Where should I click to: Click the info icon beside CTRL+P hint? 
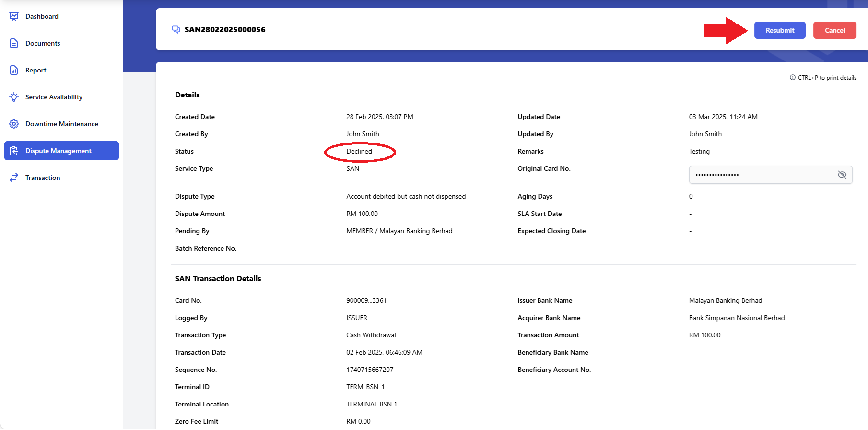pos(793,77)
